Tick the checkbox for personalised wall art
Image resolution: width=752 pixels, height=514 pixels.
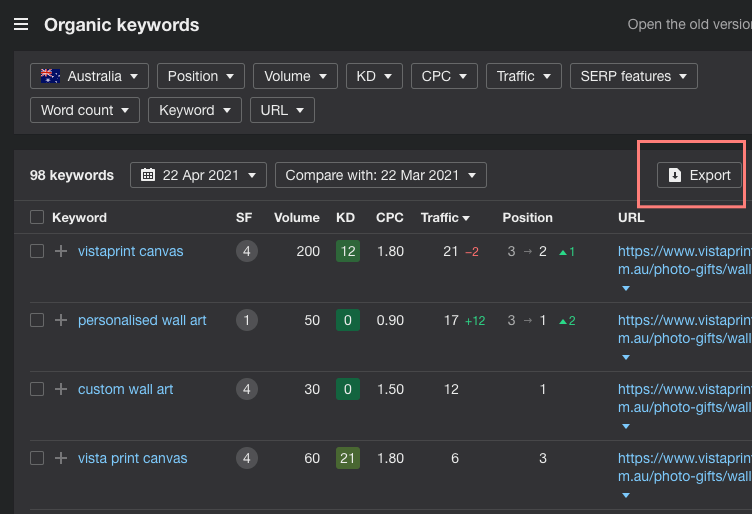click(37, 320)
